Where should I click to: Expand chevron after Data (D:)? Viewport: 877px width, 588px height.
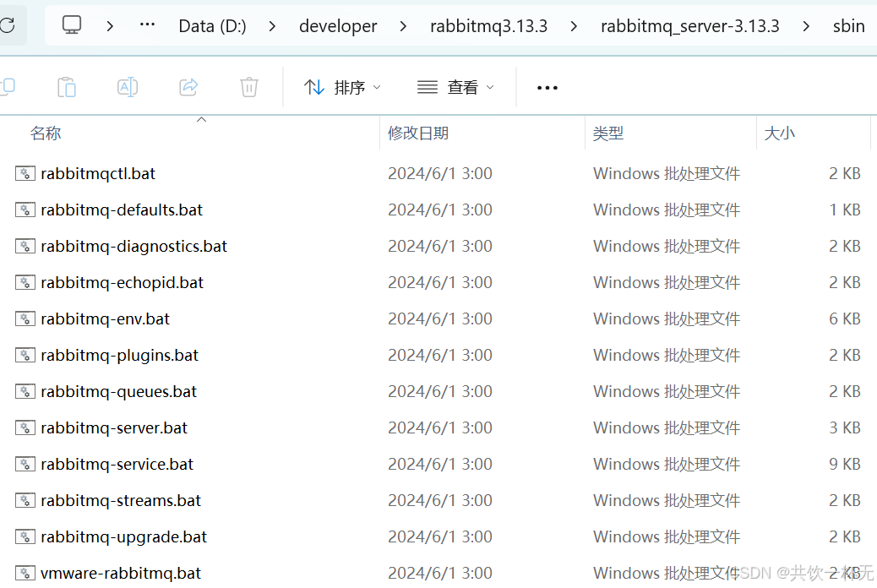272,25
